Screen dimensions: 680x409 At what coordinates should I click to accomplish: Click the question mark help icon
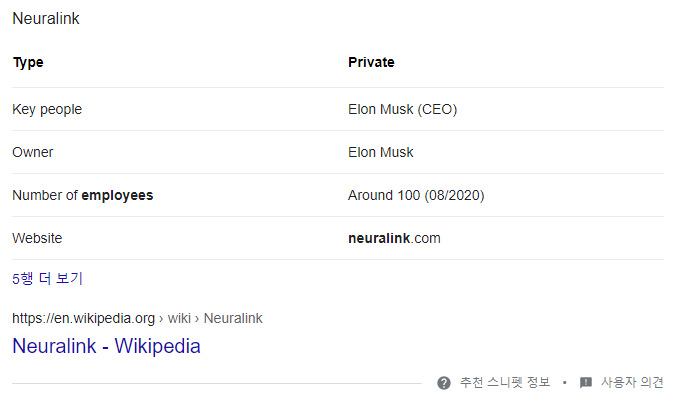[x=444, y=383]
